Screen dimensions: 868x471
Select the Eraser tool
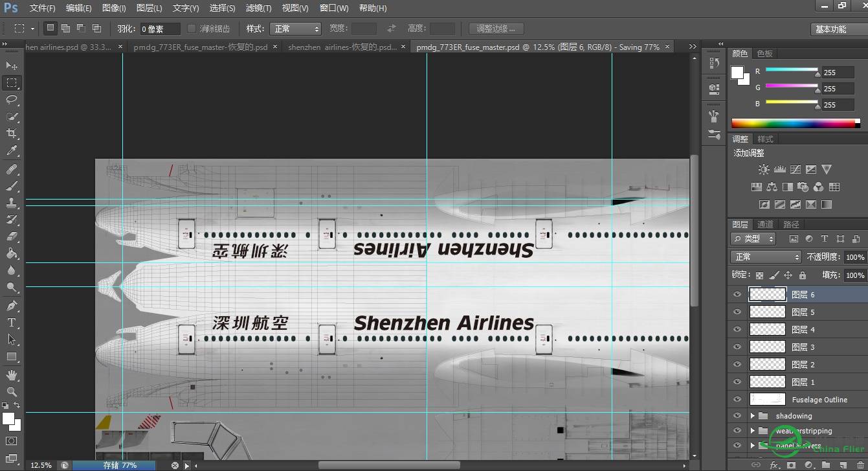coord(12,237)
